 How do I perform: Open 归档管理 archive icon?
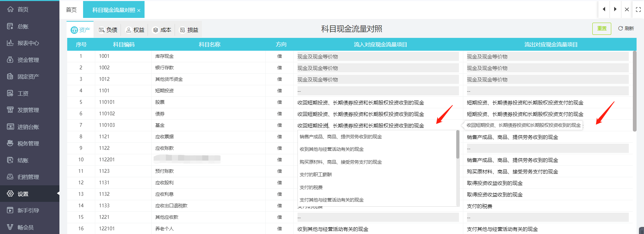pos(10,177)
